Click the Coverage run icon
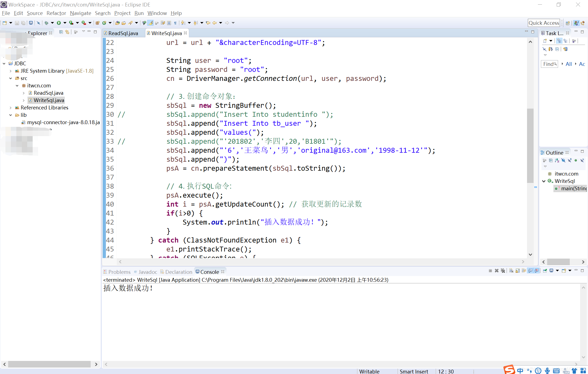This screenshot has width=588, height=374. coord(71,23)
